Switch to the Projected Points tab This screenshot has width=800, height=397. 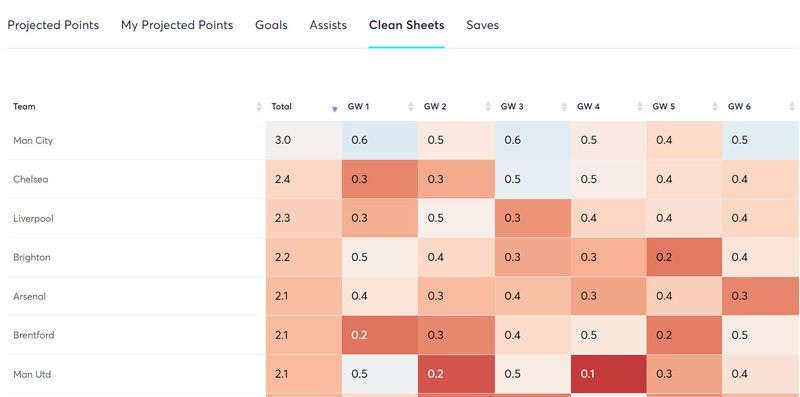53,25
